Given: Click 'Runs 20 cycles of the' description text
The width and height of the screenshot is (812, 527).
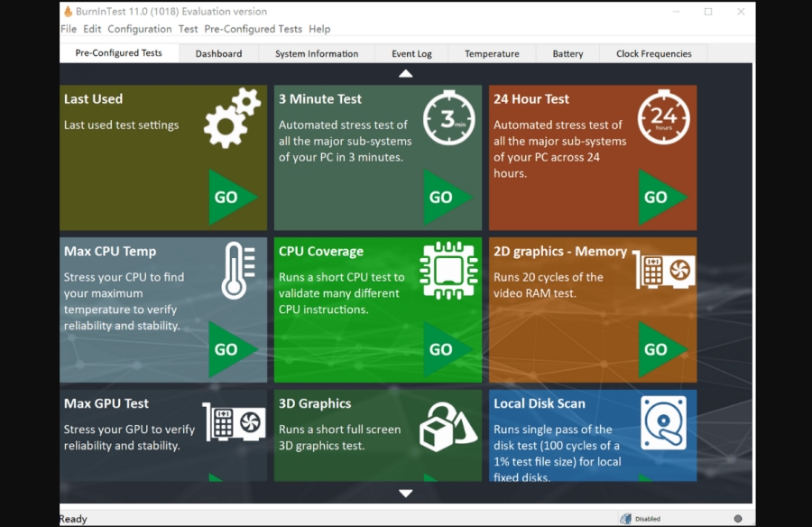Looking at the screenshot, I should (549, 277).
